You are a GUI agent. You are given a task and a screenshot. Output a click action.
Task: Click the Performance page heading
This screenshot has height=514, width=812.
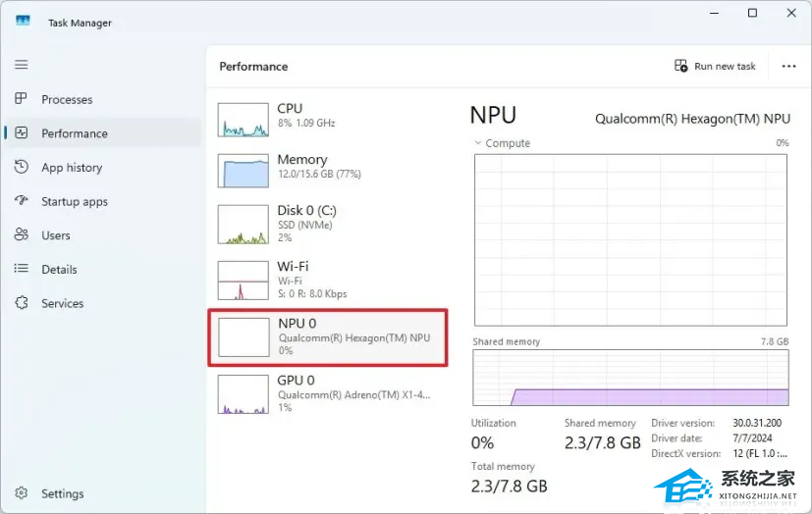pyautogui.click(x=253, y=66)
